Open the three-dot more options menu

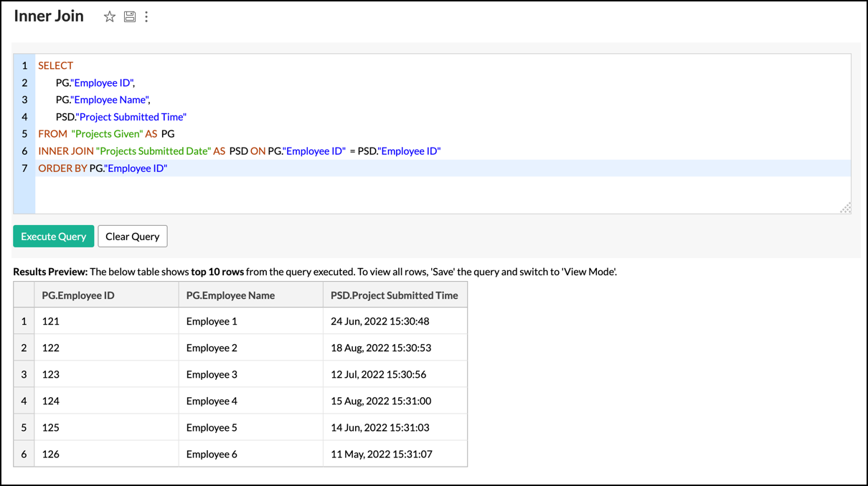(146, 16)
